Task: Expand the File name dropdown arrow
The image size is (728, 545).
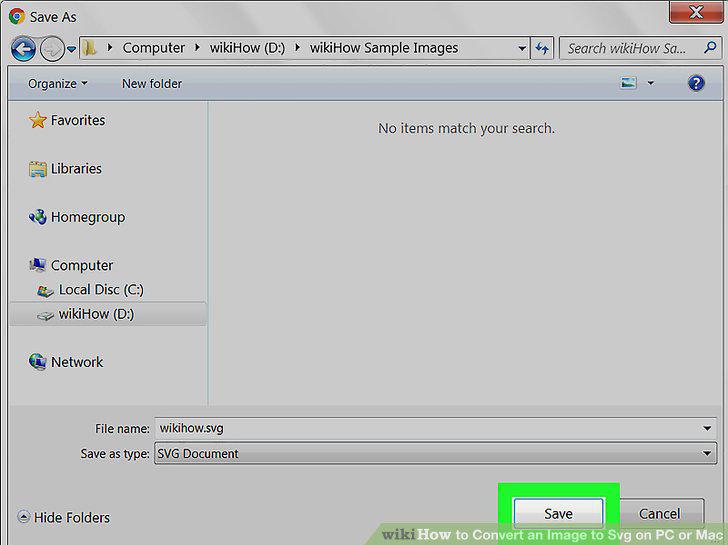Action: pyautogui.click(x=707, y=428)
